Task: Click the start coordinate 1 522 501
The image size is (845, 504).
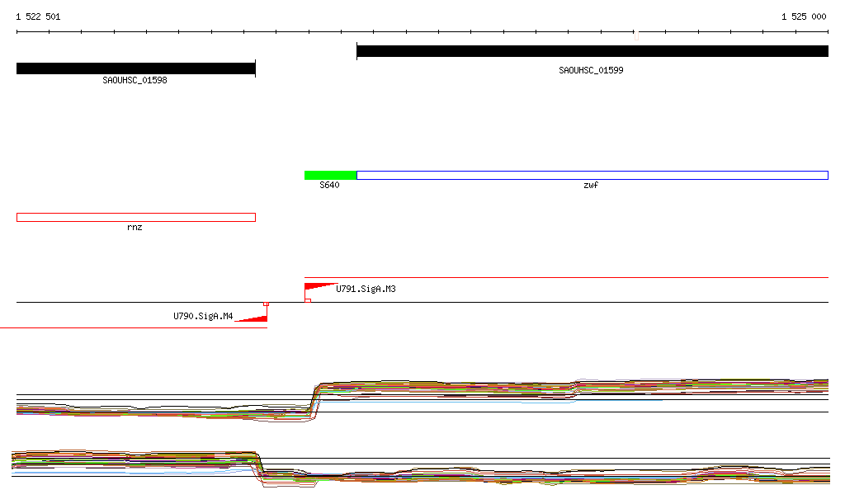Action: click(38, 16)
